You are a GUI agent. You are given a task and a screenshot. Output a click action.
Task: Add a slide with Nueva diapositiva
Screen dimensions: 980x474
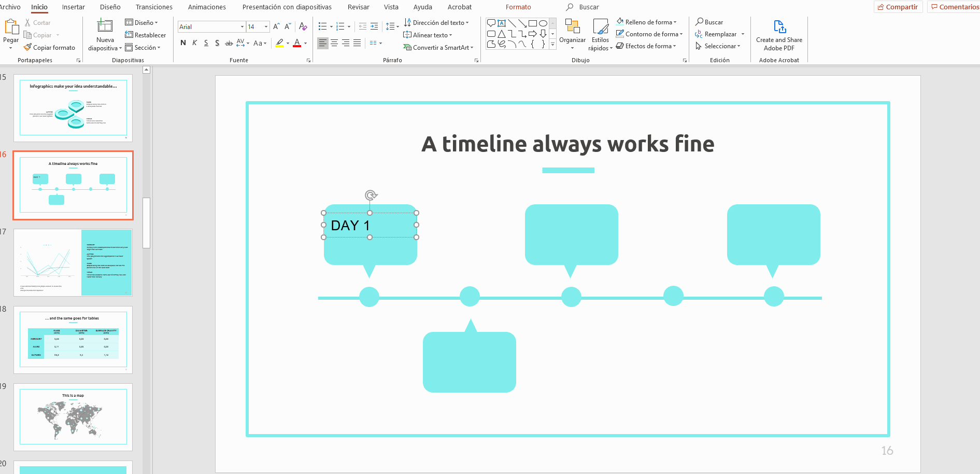[105, 35]
